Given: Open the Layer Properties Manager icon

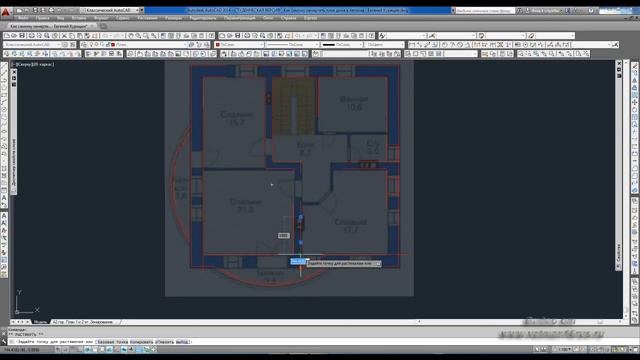Looking at the screenshot, I should click(x=84, y=44).
